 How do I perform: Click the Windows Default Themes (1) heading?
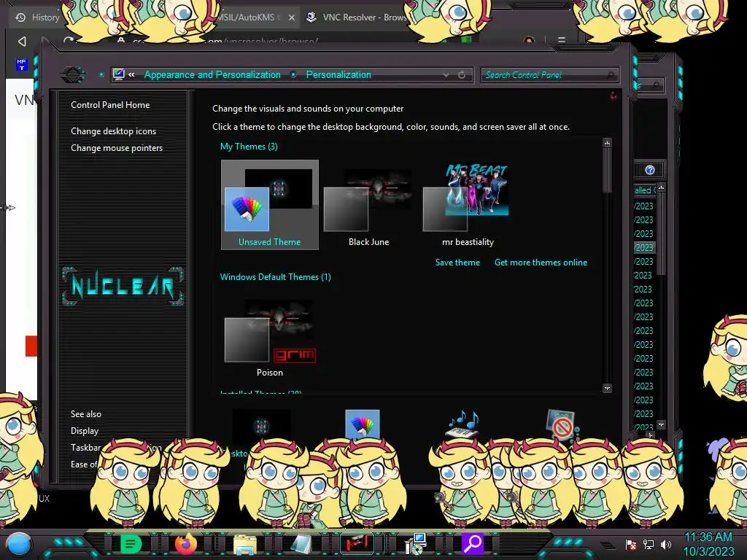pyautogui.click(x=275, y=276)
